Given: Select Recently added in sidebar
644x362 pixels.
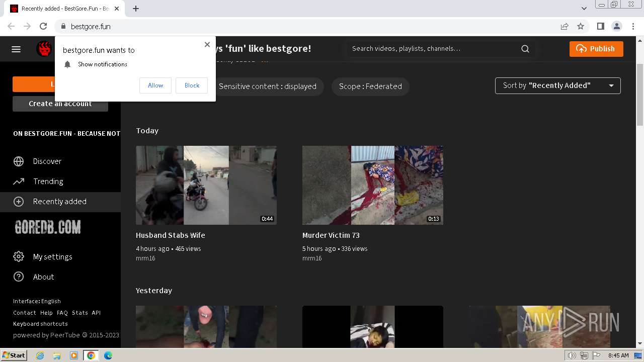Looking at the screenshot, I should (x=60, y=202).
